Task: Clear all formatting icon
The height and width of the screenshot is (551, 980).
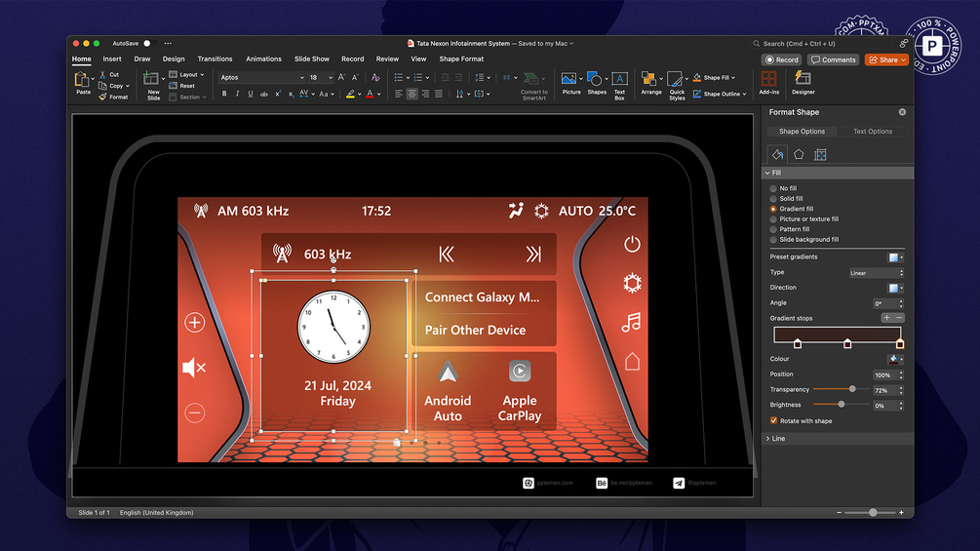Action: point(375,77)
